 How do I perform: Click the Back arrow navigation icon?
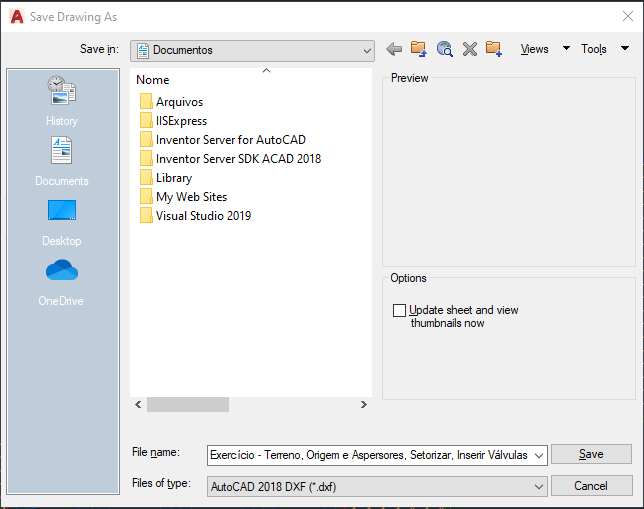pos(394,49)
